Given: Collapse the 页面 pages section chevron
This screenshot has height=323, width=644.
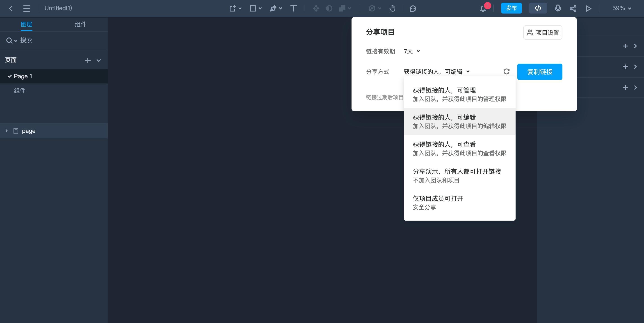Looking at the screenshot, I should pos(99,60).
